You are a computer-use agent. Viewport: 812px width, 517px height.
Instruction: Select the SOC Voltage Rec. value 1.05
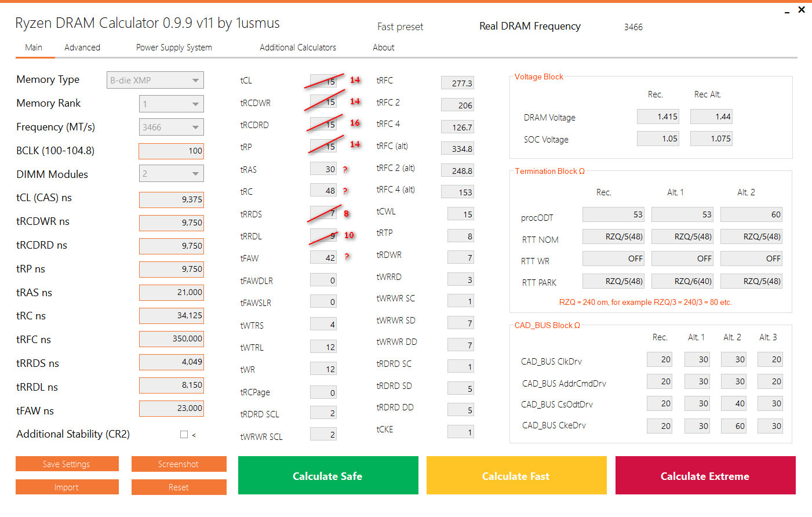click(x=658, y=139)
